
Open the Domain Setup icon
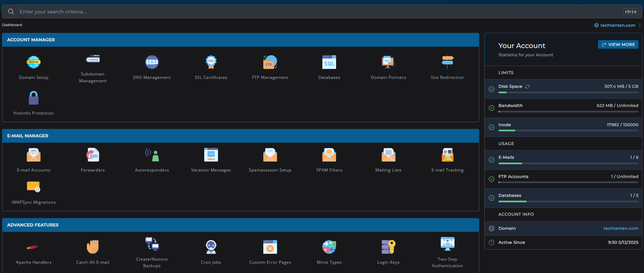click(34, 62)
